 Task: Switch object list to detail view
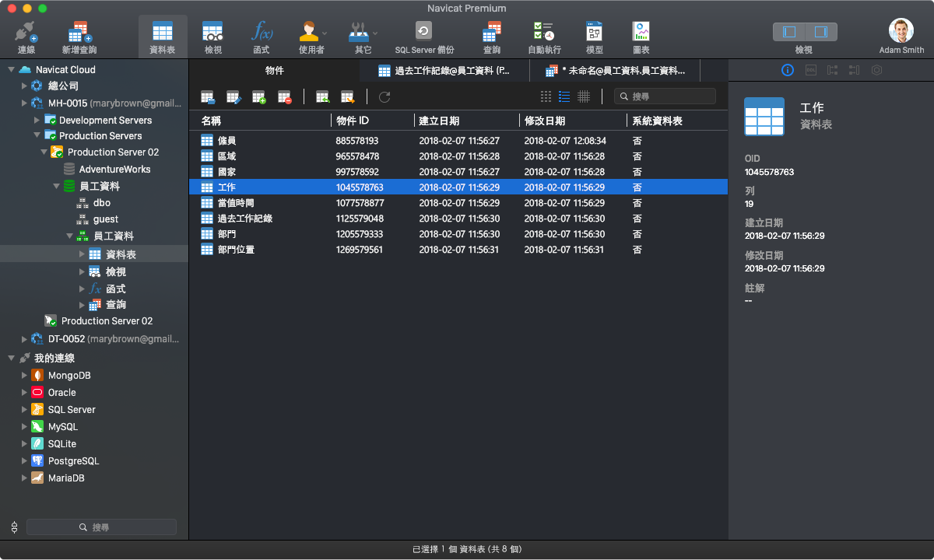click(x=584, y=97)
